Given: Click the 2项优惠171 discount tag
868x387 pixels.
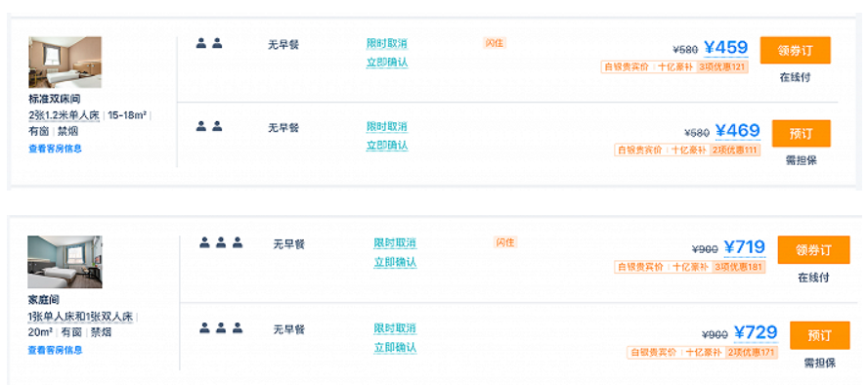Looking at the screenshot, I should 752,352.
